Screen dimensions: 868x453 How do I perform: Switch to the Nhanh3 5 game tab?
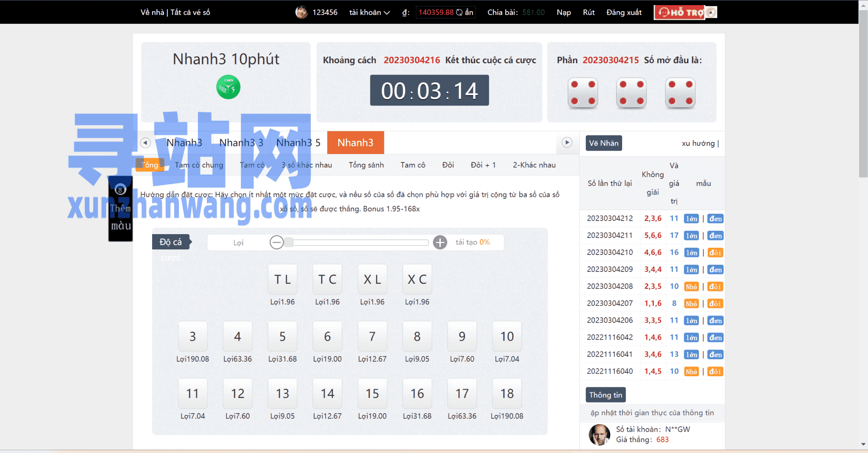point(298,143)
